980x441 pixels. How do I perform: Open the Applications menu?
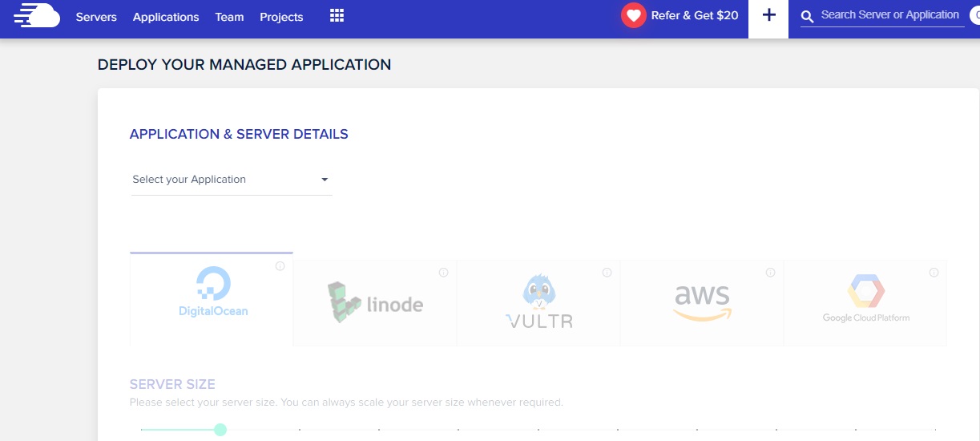click(x=166, y=17)
